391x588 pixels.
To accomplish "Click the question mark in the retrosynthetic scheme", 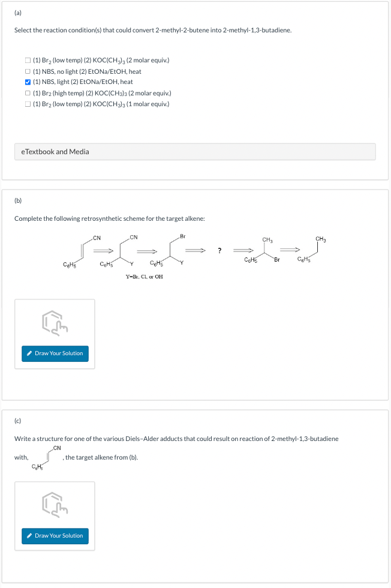I will click(219, 251).
